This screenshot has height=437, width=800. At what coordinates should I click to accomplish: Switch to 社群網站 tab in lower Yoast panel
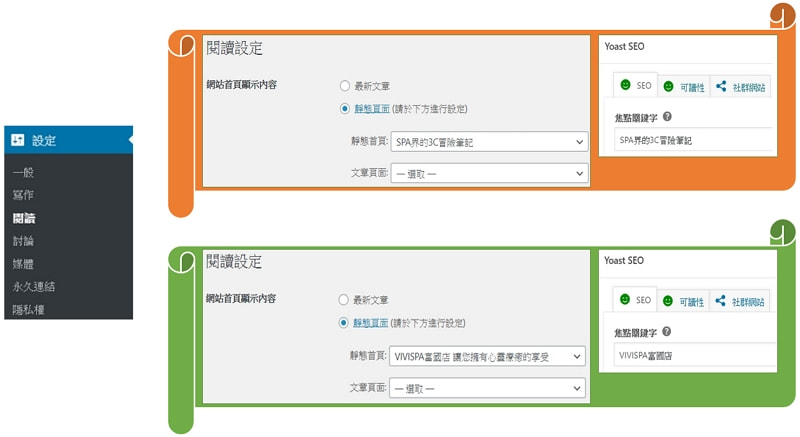click(739, 301)
